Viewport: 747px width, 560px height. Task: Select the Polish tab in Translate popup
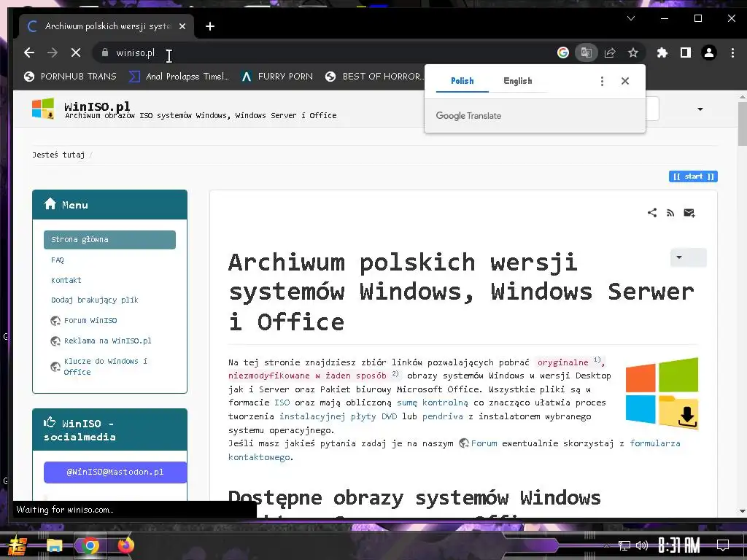click(462, 81)
